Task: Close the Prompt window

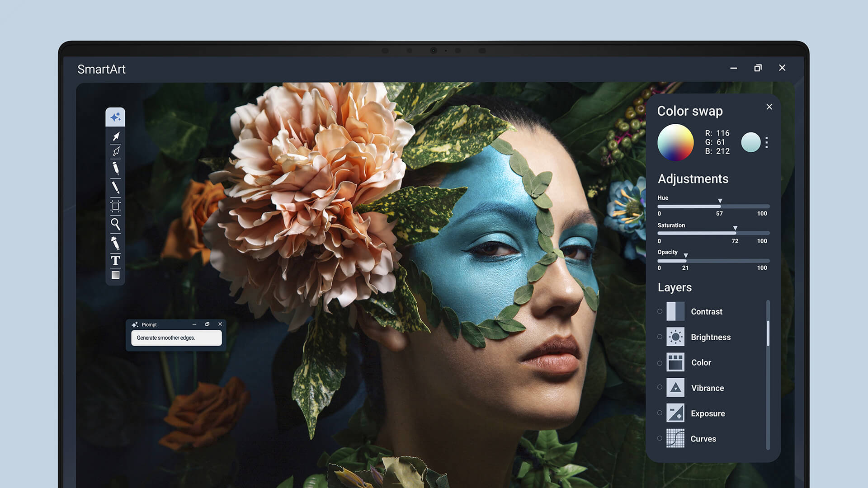Action: pyautogui.click(x=220, y=324)
